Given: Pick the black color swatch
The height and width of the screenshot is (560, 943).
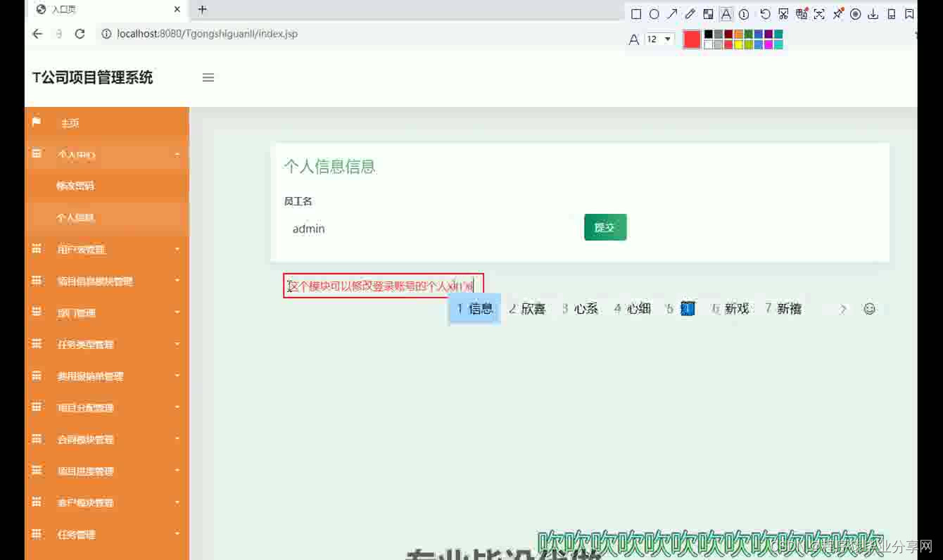Looking at the screenshot, I should (x=709, y=34).
